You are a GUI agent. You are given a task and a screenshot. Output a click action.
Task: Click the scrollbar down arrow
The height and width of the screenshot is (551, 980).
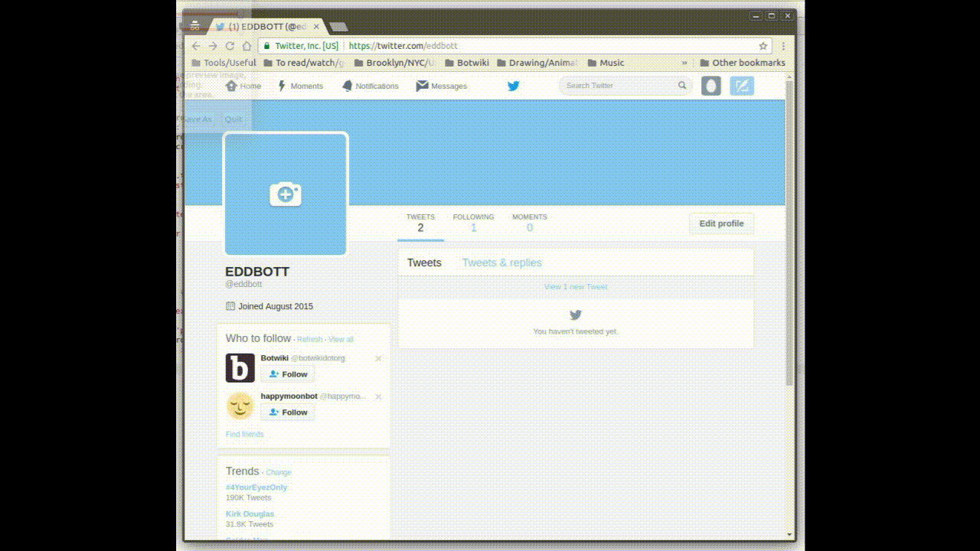coord(789,534)
